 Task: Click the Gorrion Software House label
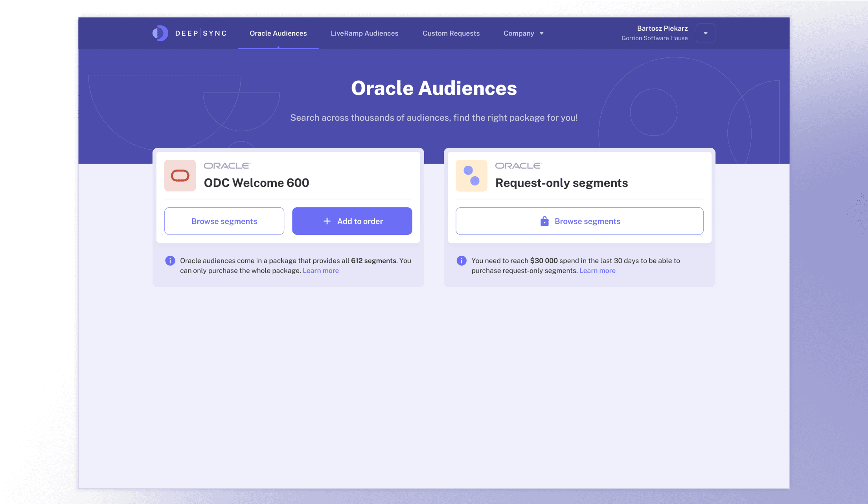click(655, 38)
